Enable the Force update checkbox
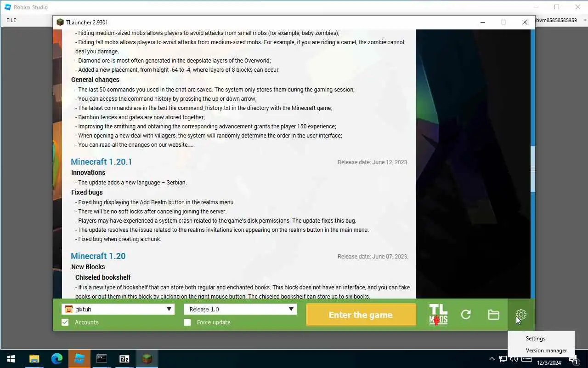 click(187, 322)
